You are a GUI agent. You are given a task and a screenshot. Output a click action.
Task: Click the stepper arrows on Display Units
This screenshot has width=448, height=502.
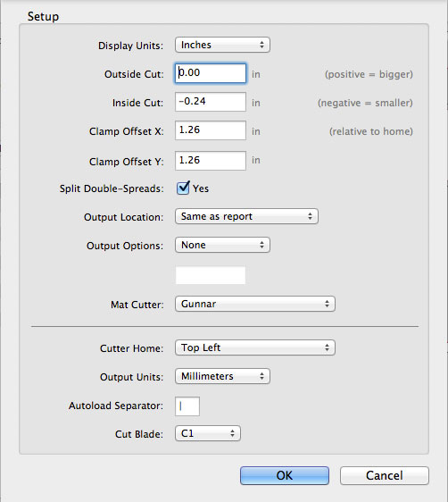coord(261,45)
